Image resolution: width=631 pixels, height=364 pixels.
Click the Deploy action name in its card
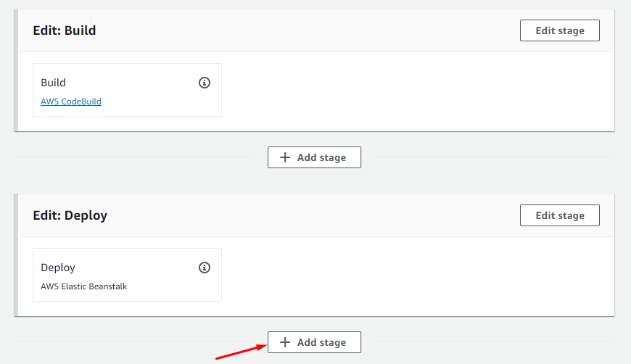tap(58, 268)
